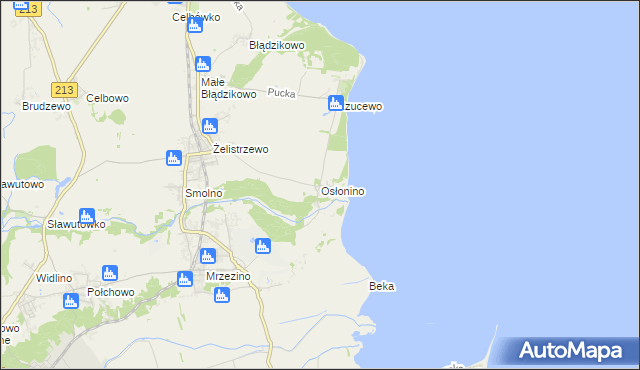This screenshot has width=640, height=370.
Task: Select the Żelistrzewo town label
Action: pos(241,149)
